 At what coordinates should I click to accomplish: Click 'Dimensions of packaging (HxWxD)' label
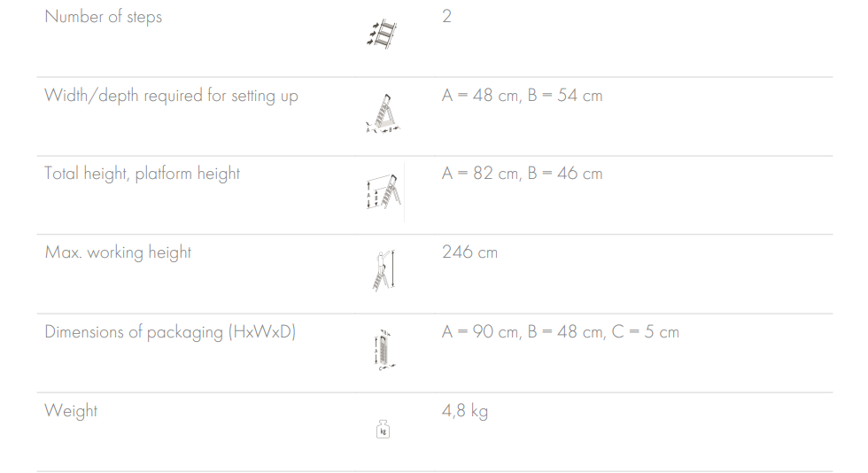(170, 332)
